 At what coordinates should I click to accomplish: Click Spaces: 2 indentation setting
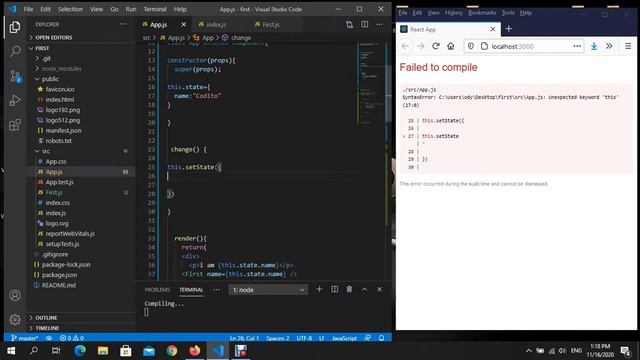click(x=278, y=338)
